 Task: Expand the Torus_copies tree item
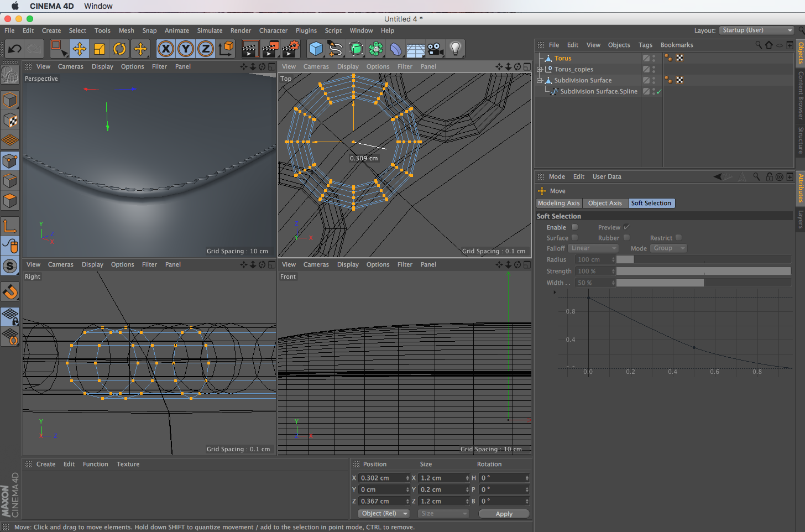click(x=540, y=69)
